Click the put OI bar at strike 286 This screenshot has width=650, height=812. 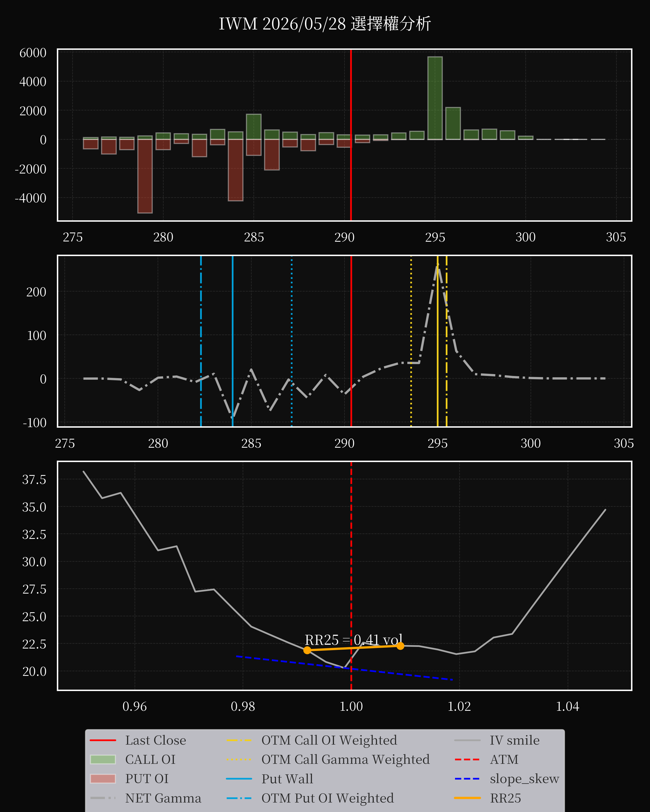(272, 155)
